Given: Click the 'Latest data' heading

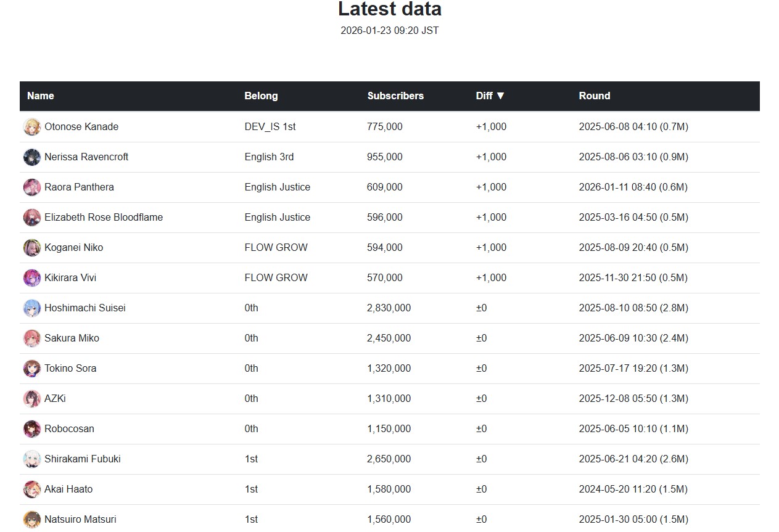Looking at the screenshot, I should [390, 9].
